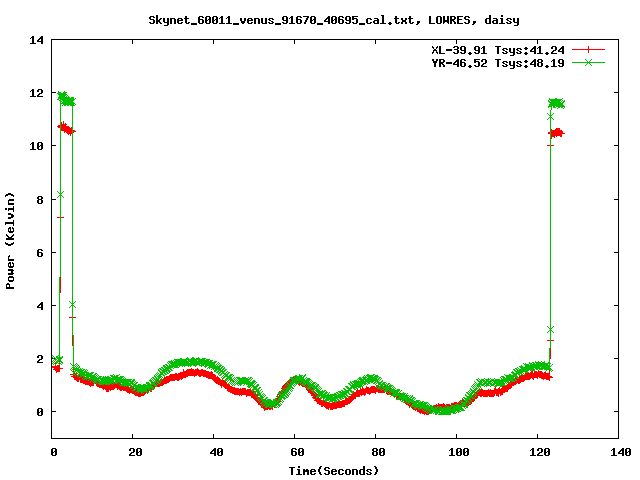Click the y-axis tick label 2
This screenshot has height=480, width=640.
40,359
